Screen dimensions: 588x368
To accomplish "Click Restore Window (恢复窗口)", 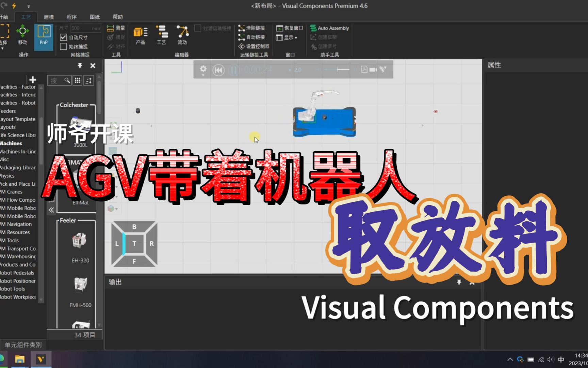I will pos(290,28).
